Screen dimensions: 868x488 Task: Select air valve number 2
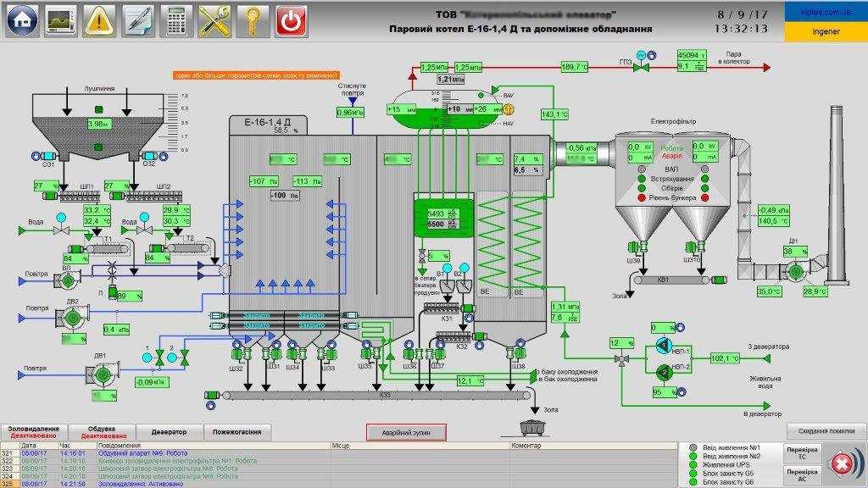(x=184, y=356)
